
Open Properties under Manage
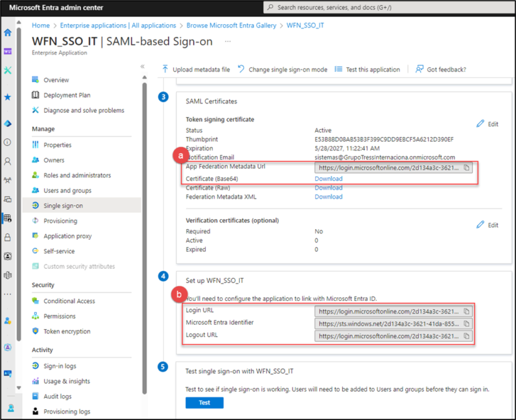(x=58, y=145)
